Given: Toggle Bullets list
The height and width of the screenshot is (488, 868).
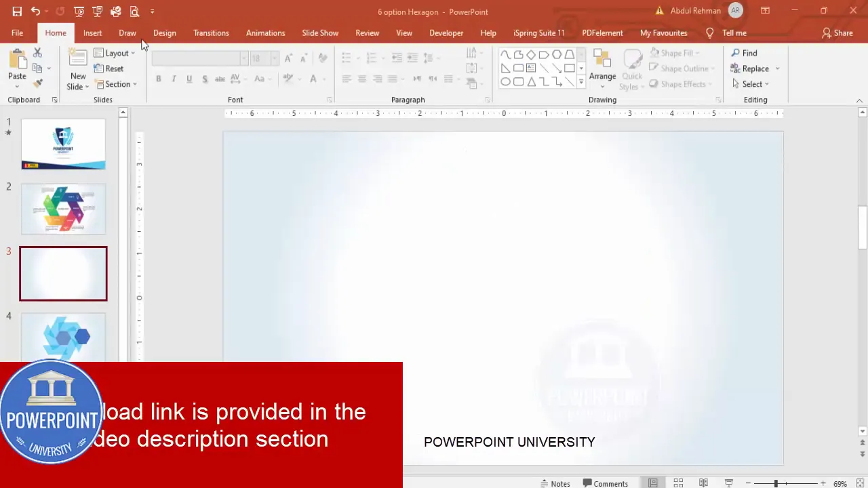Looking at the screenshot, I should click(346, 58).
